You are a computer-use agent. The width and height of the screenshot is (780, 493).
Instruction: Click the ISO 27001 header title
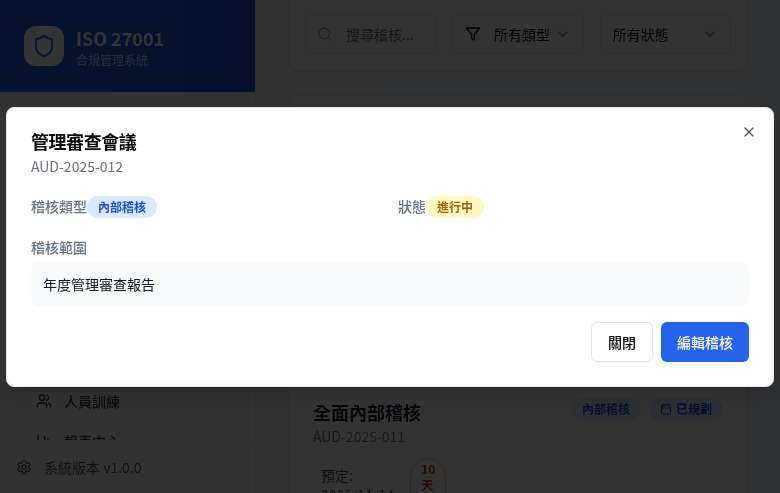120,39
